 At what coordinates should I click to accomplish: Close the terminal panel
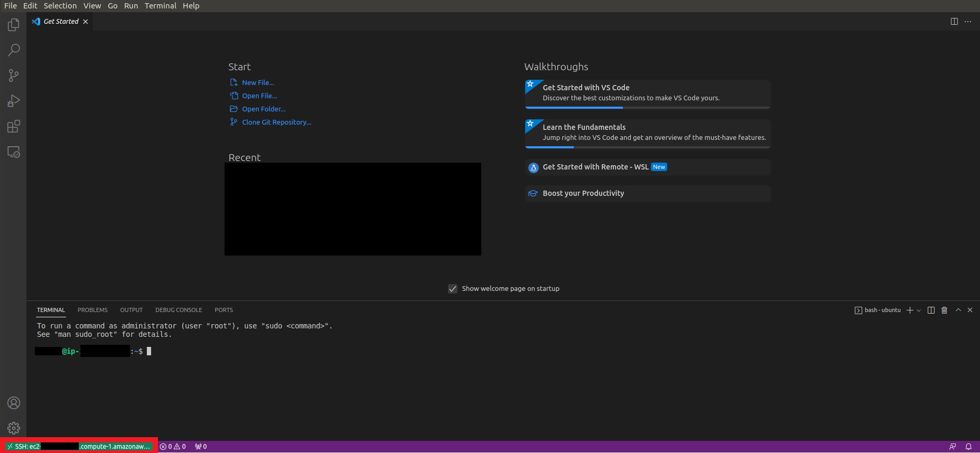click(970, 310)
